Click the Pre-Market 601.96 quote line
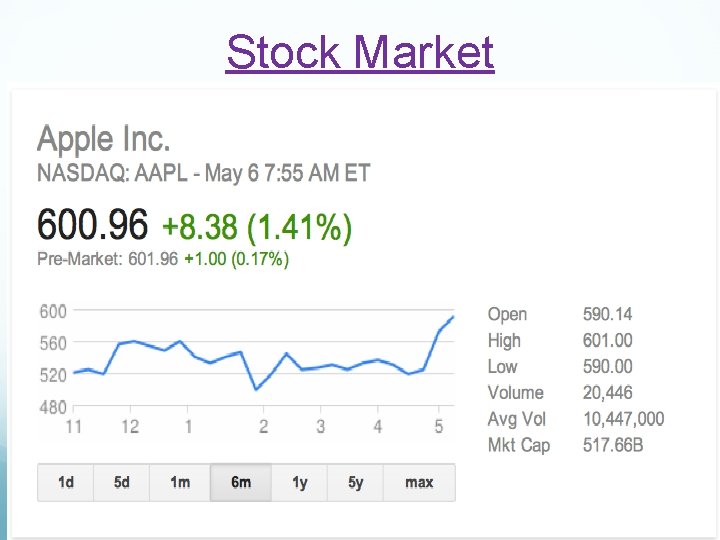The image size is (720, 540). pyautogui.click(x=163, y=259)
